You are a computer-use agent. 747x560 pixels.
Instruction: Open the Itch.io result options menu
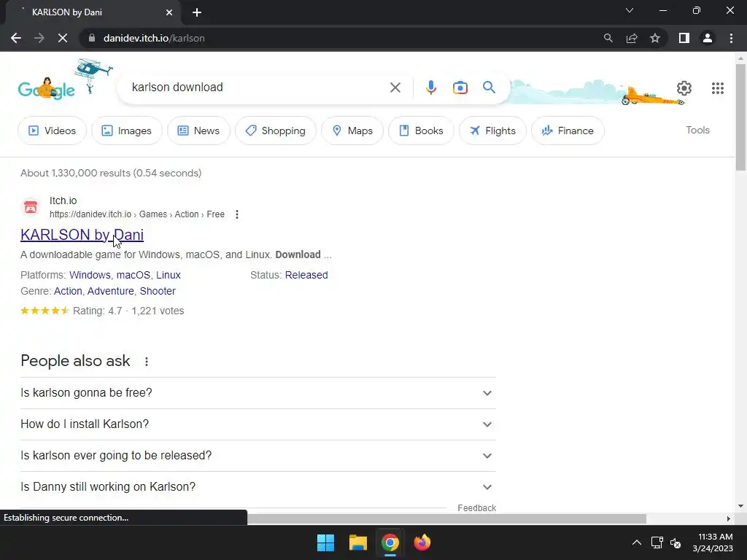coord(237,215)
